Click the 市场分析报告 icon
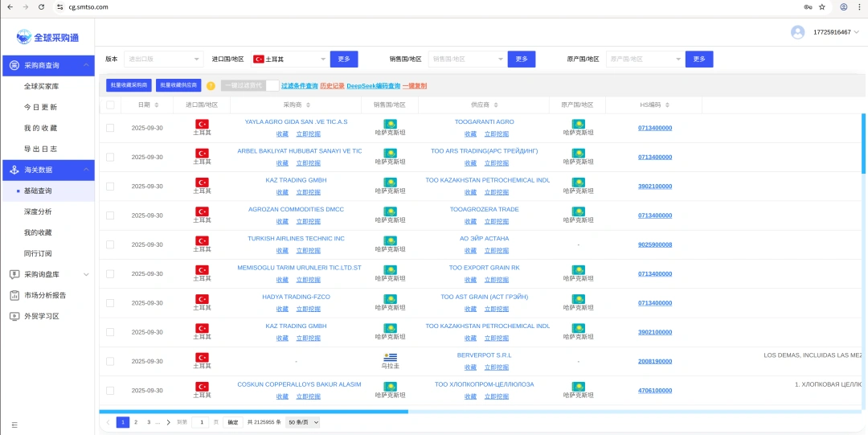868x435 pixels. 15,295
